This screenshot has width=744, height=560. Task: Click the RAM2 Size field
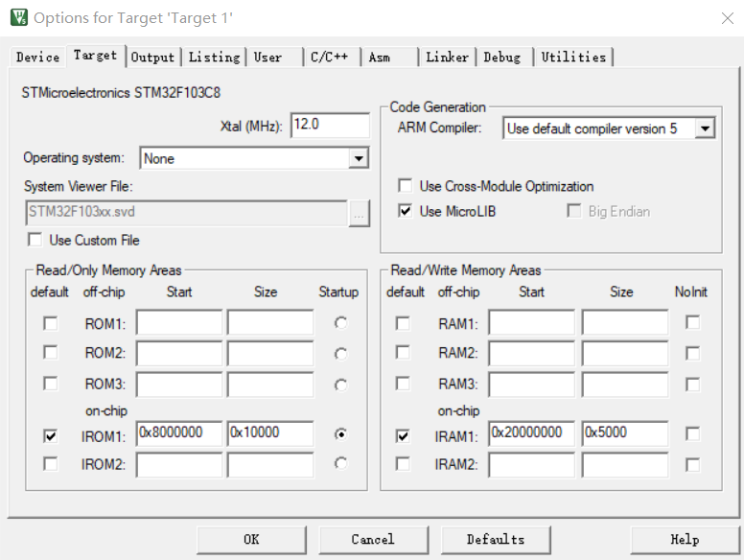tap(625, 354)
